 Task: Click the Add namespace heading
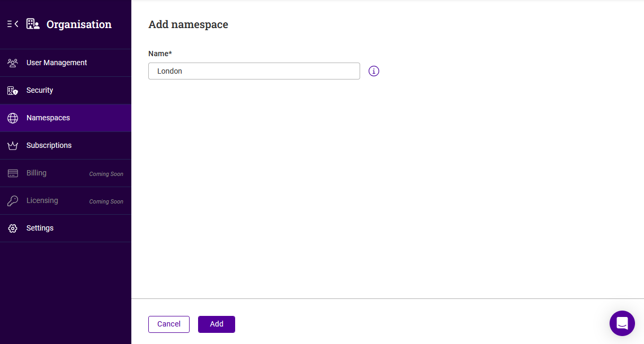tap(188, 24)
